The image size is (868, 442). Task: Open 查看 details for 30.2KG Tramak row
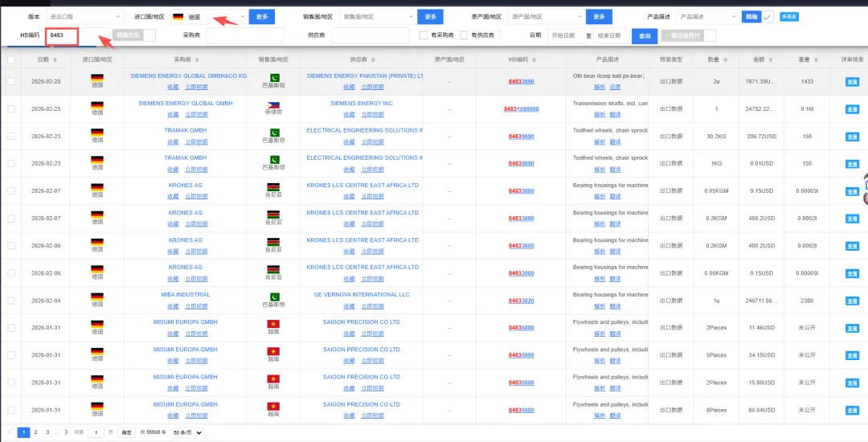(852, 137)
